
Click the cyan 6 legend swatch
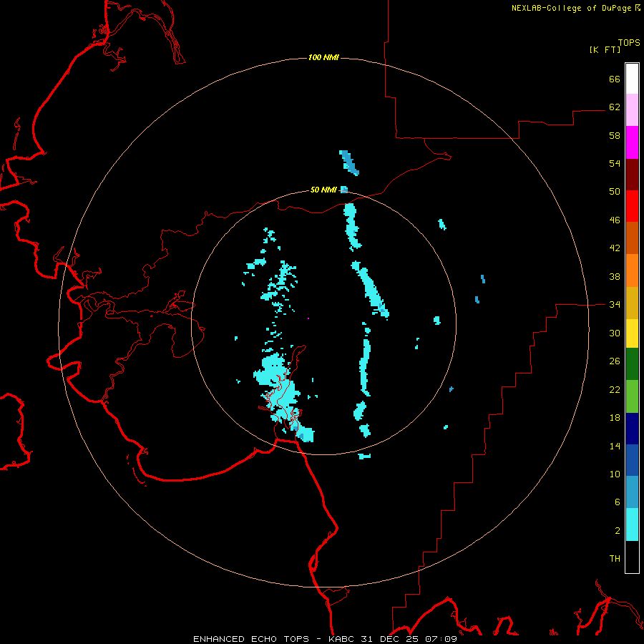pos(632,525)
